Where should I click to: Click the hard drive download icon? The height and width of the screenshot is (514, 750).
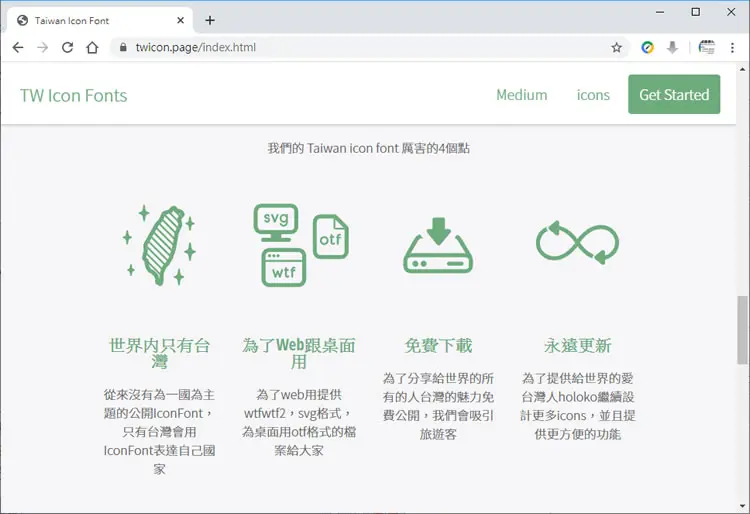click(x=438, y=245)
